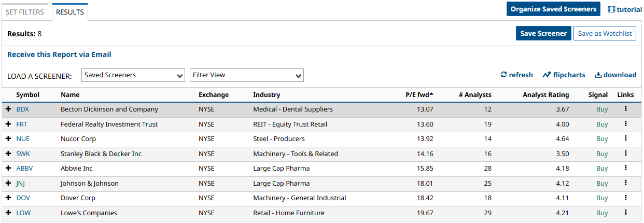Open the FRT symbol link

tap(22, 124)
